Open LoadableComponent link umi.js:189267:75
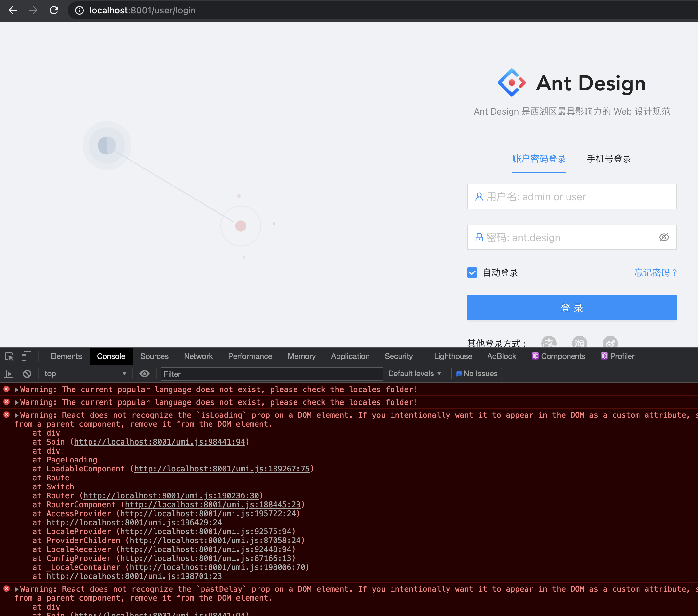The height and width of the screenshot is (616, 698). (222, 469)
